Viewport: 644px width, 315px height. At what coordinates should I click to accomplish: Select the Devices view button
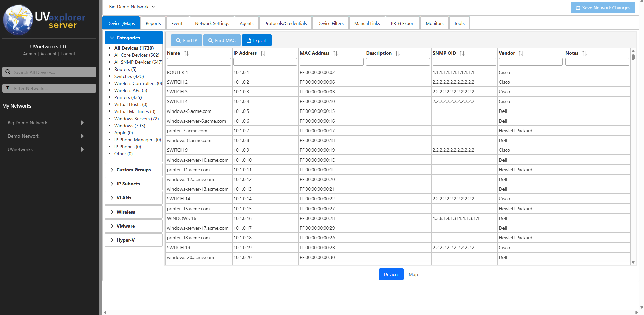(391, 274)
